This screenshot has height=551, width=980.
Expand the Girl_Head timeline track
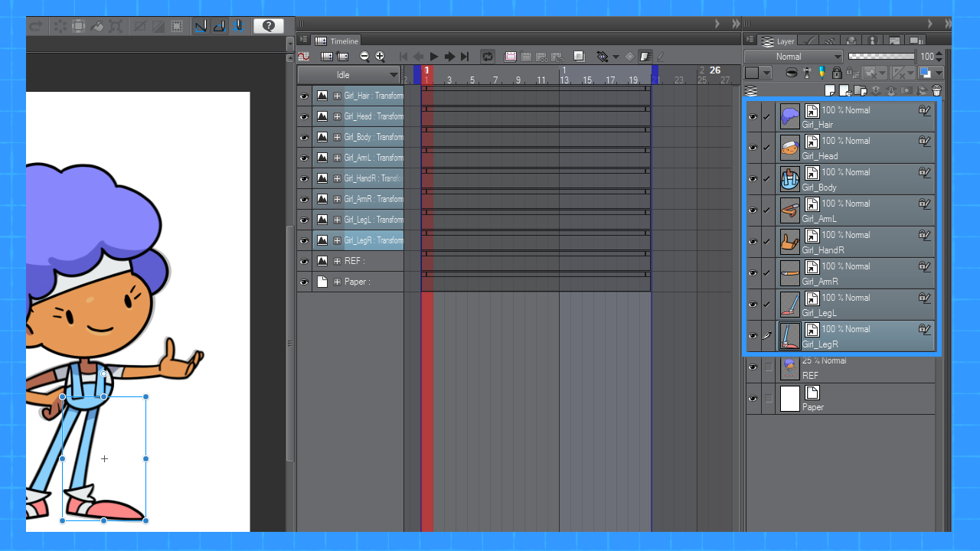337,116
